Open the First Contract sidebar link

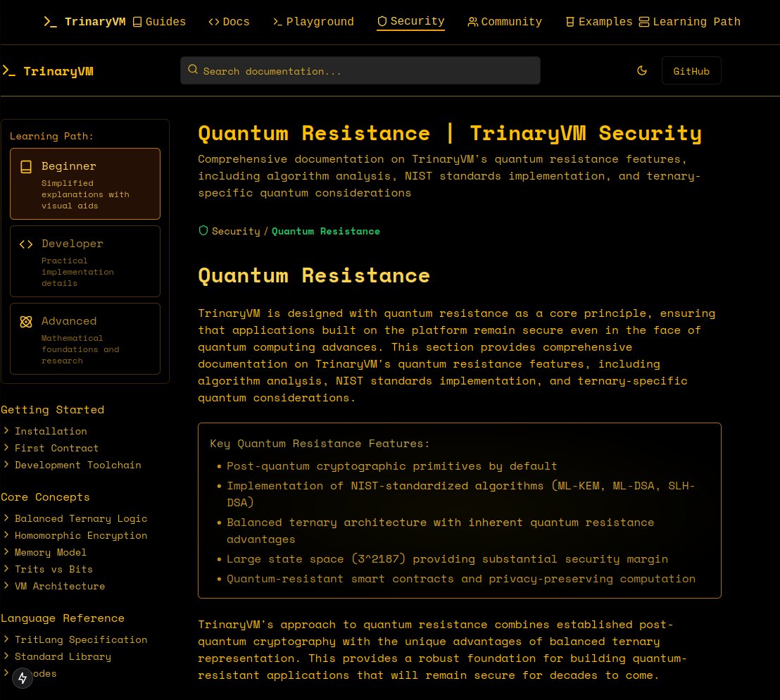(x=57, y=448)
